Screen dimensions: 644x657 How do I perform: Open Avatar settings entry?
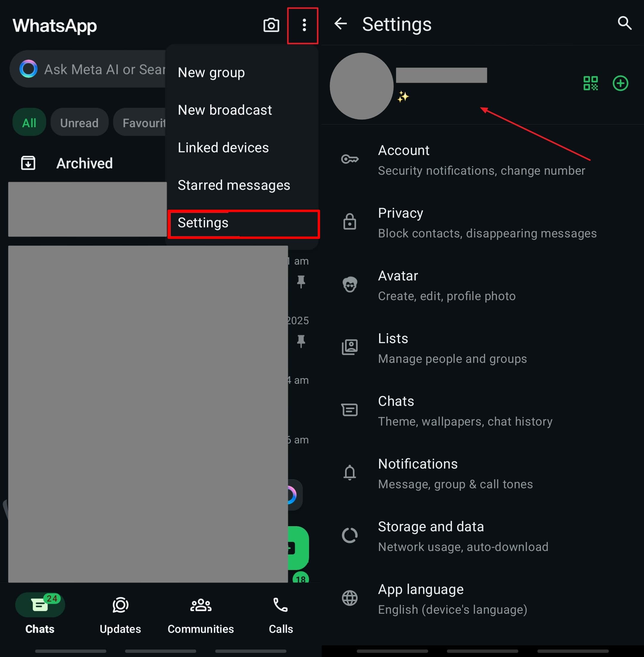tap(483, 285)
